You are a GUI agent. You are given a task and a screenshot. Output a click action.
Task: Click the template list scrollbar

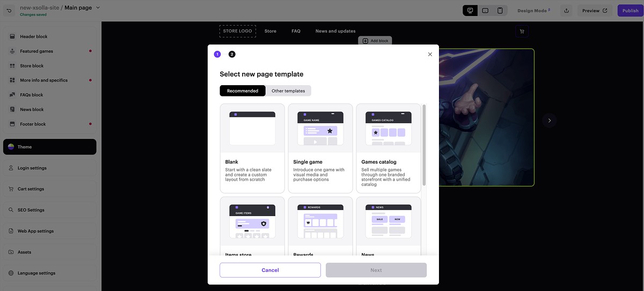pos(424,145)
